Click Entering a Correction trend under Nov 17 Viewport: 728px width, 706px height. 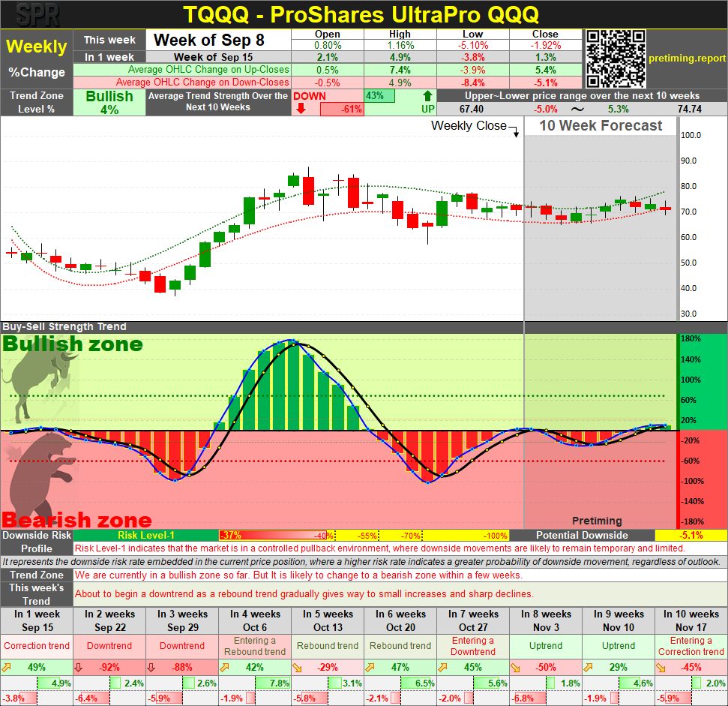click(x=691, y=646)
